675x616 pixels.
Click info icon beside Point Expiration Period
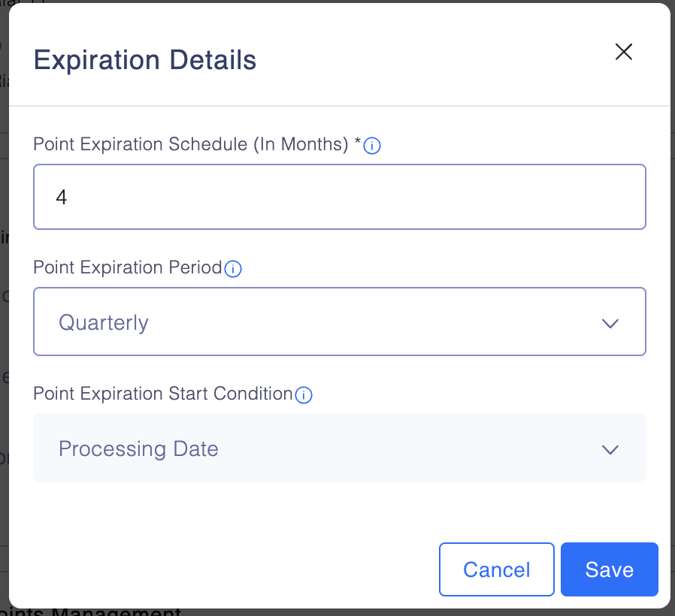click(233, 269)
